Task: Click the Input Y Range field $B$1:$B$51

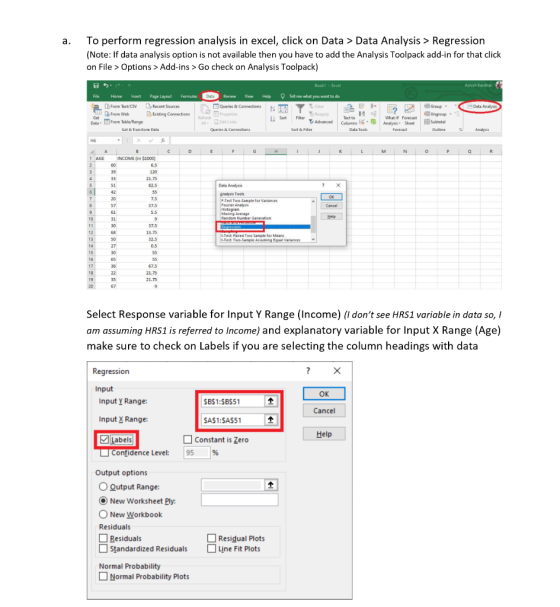Action: pyautogui.click(x=233, y=401)
